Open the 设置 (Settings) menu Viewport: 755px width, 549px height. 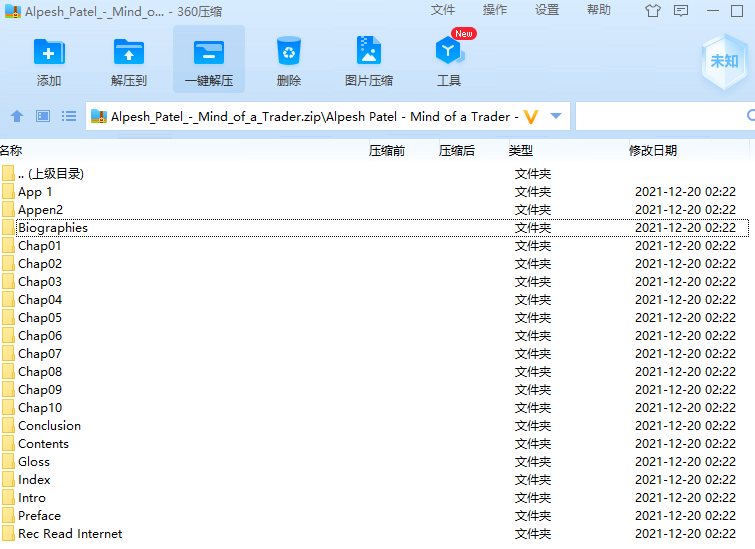tap(547, 10)
